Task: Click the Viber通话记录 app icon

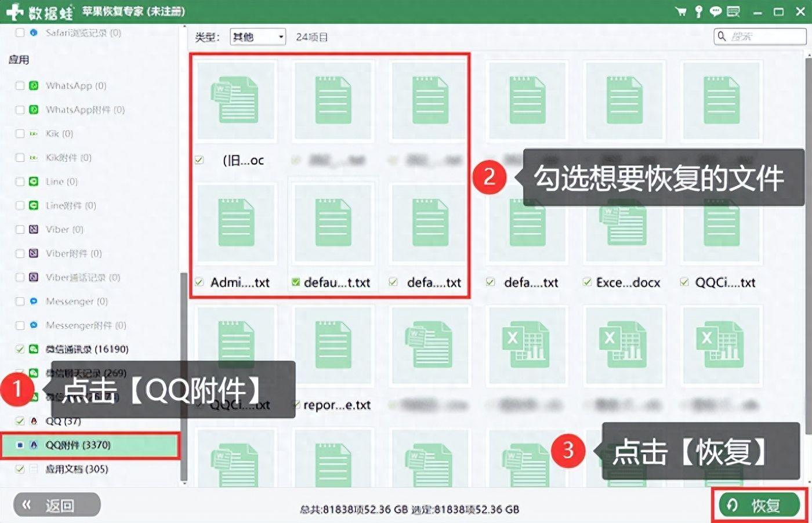Action: coord(34,277)
